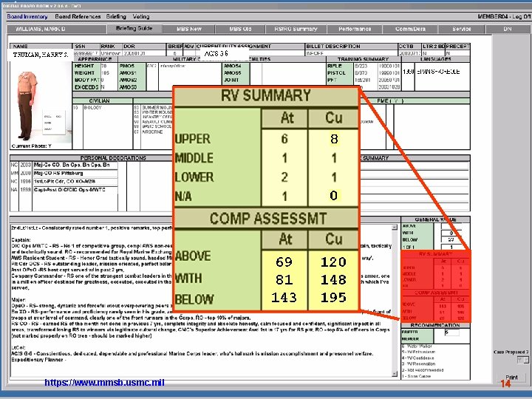The height and width of the screenshot is (399, 532).
Task: Click the PISTOL training row label
Action: [x=336, y=73]
